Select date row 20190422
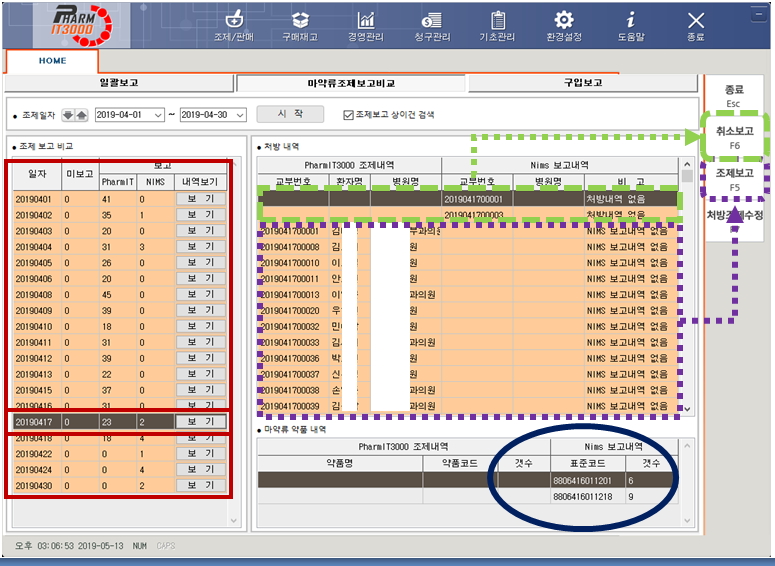Image resolution: width=775 pixels, height=566 pixels. click(120, 454)
